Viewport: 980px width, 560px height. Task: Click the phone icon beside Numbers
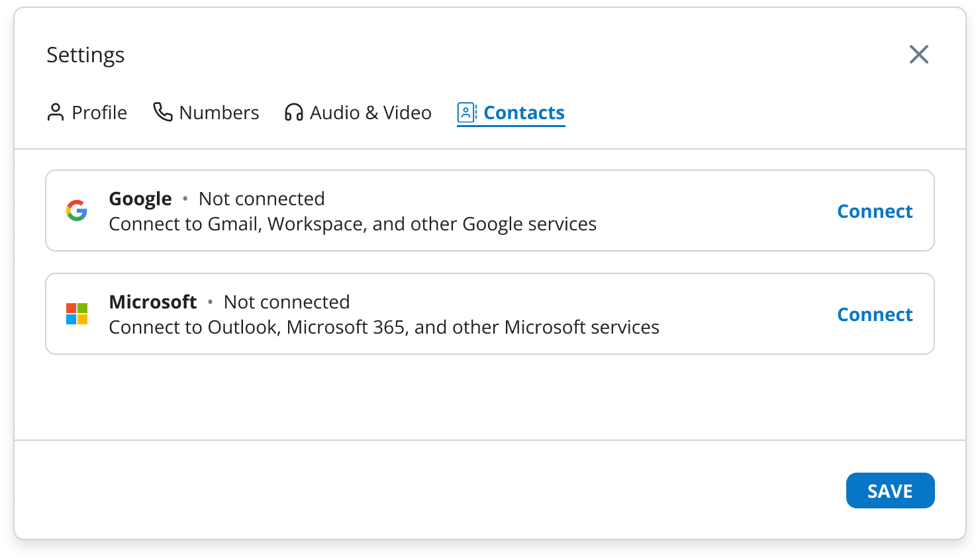coord(163,112)
